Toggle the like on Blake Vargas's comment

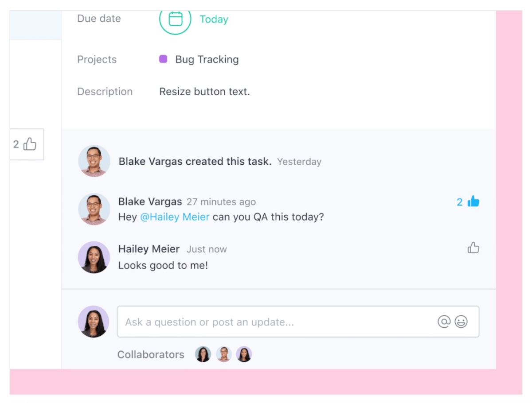point(473,201)
